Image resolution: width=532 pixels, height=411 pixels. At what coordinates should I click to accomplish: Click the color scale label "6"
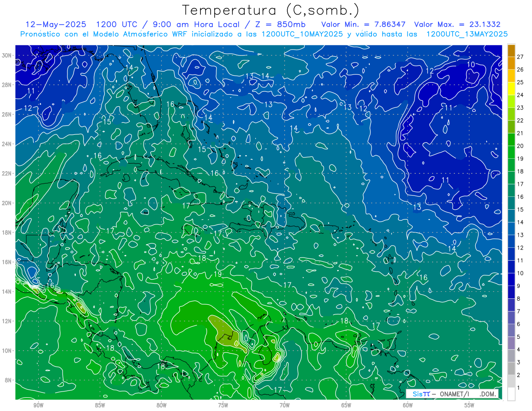[x=519, y=324]
